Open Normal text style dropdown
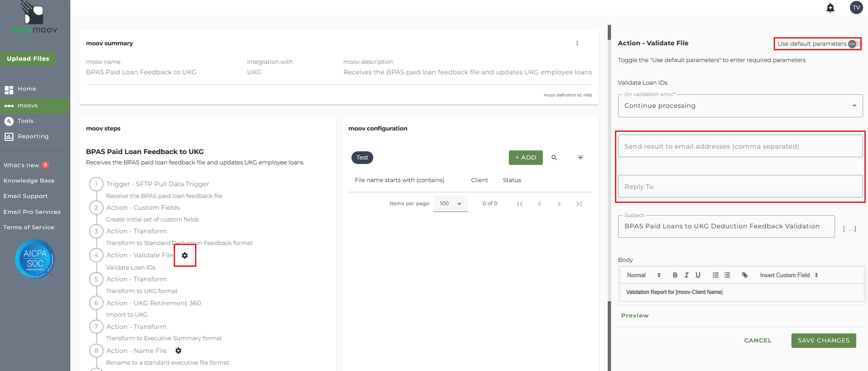Screen dimensions: 868x371 644,275
